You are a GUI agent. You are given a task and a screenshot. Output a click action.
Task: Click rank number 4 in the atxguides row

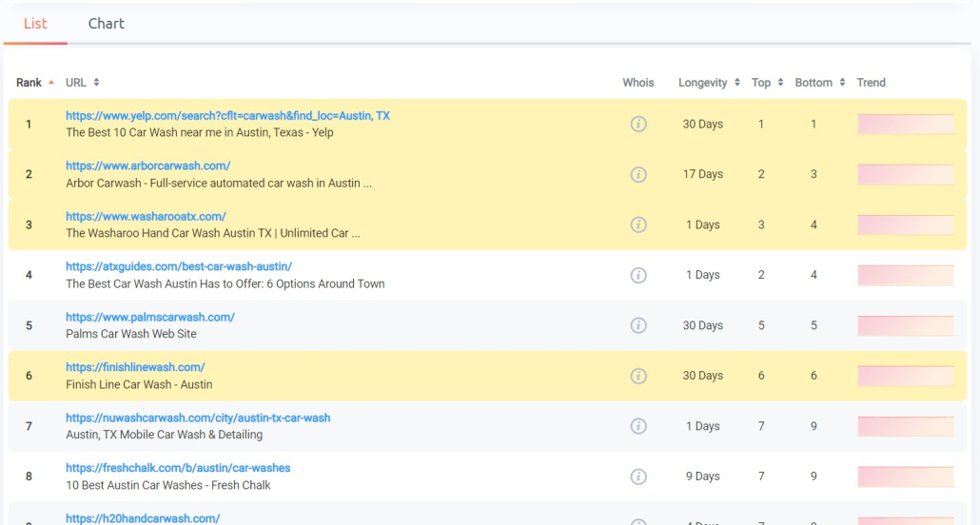tap(29, 275)
